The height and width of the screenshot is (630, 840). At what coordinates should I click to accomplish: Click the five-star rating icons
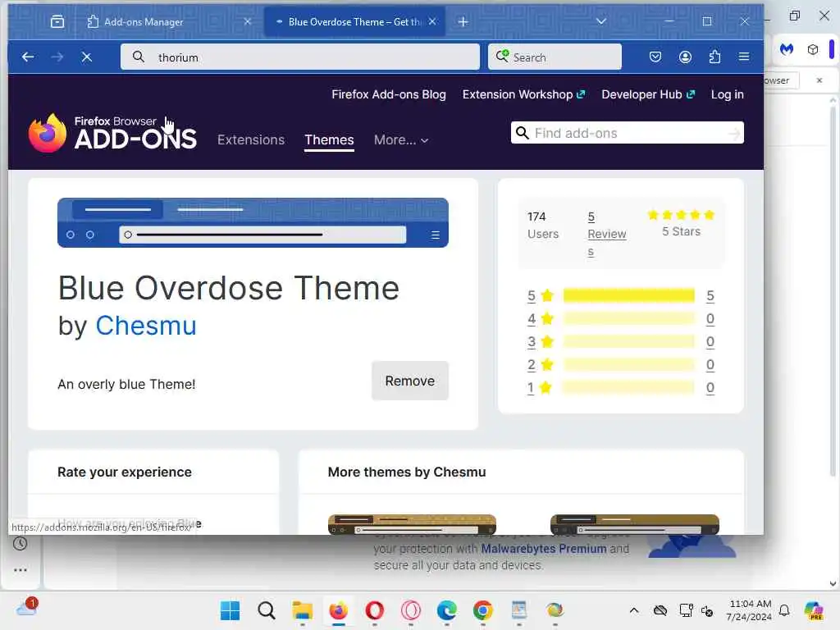681,215
